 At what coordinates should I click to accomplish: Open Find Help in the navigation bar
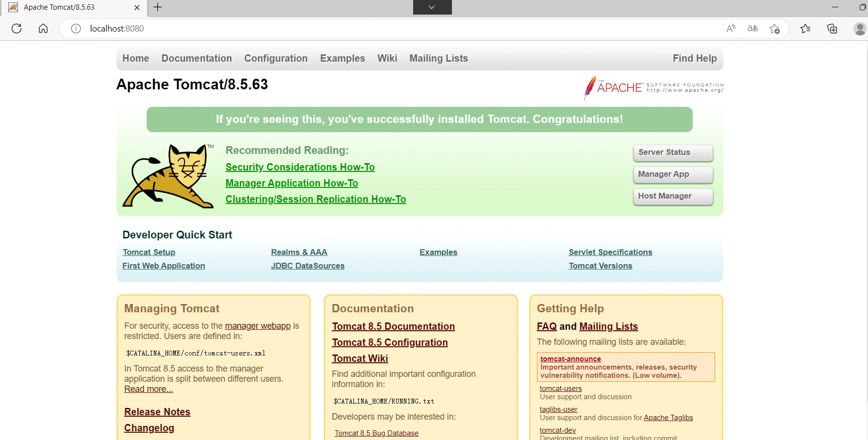pos(695,58)
